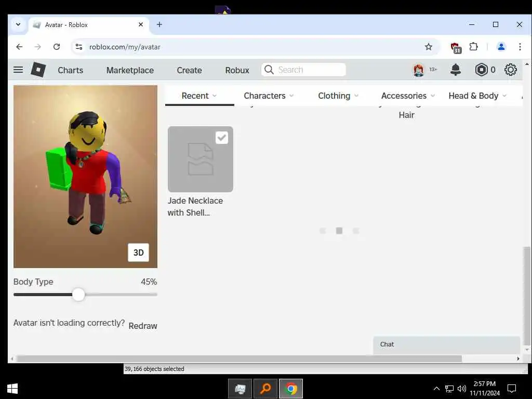Uncheck the Jade Necklace equipped checkmark

pyautogui.click(x=222, y=137)
